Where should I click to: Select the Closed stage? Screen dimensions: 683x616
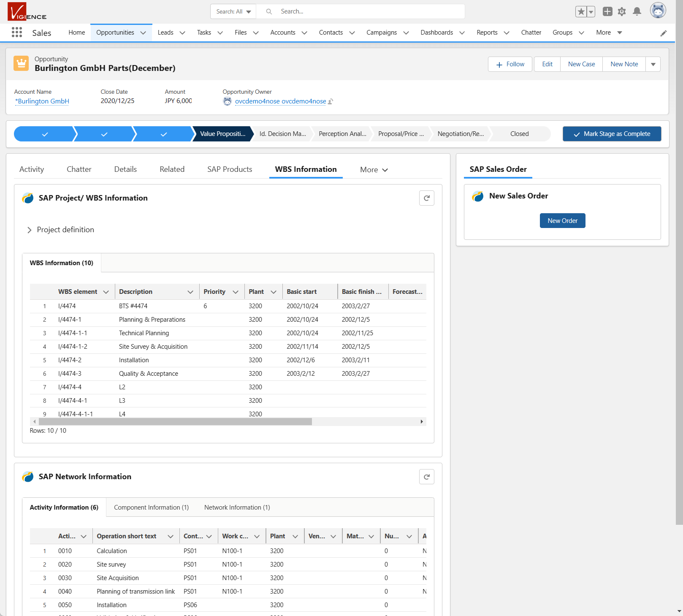[519, 134]
